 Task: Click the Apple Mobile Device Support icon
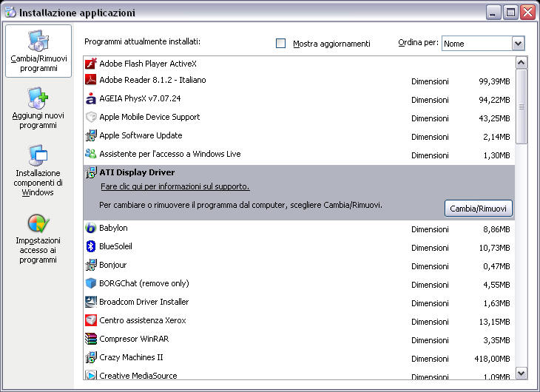pos(91,117)
